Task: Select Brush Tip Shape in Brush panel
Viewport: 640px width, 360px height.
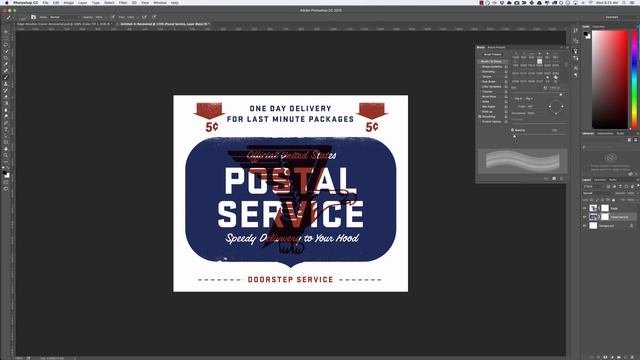Action: point(491,61)
